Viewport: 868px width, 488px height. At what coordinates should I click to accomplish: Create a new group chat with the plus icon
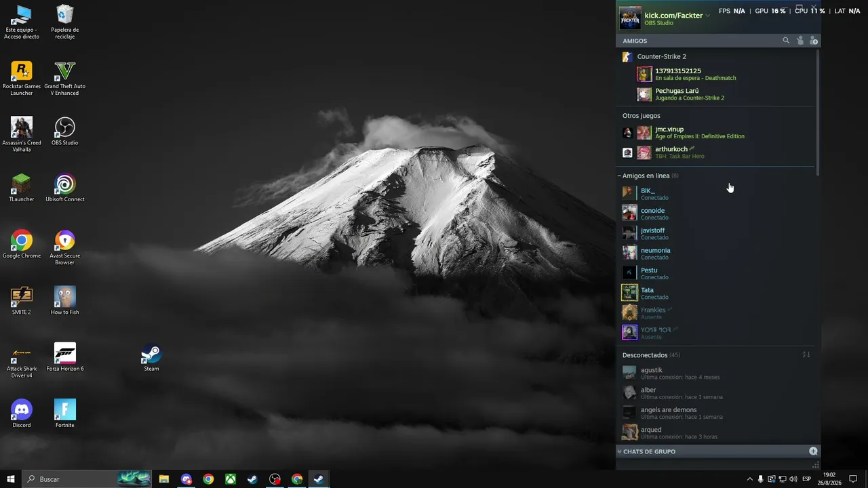pyautogui.click(x=813, y=451)
